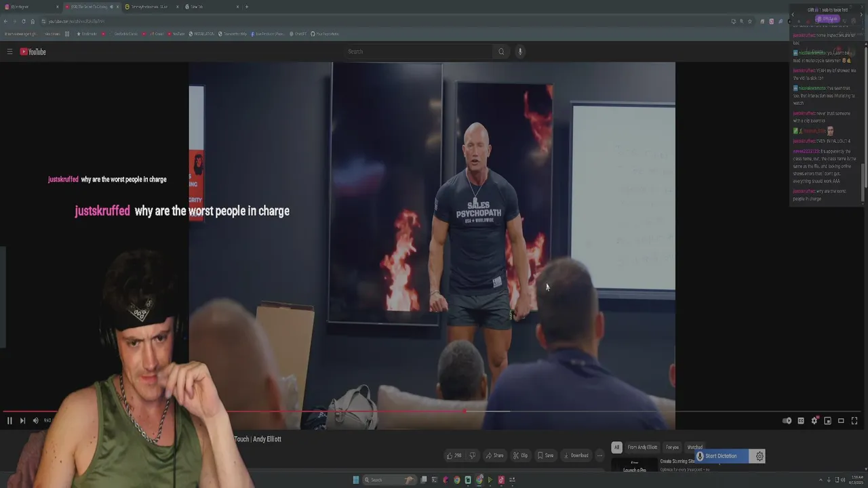
Task: Click the left arrow in chat banner
Action: point(793,14)
